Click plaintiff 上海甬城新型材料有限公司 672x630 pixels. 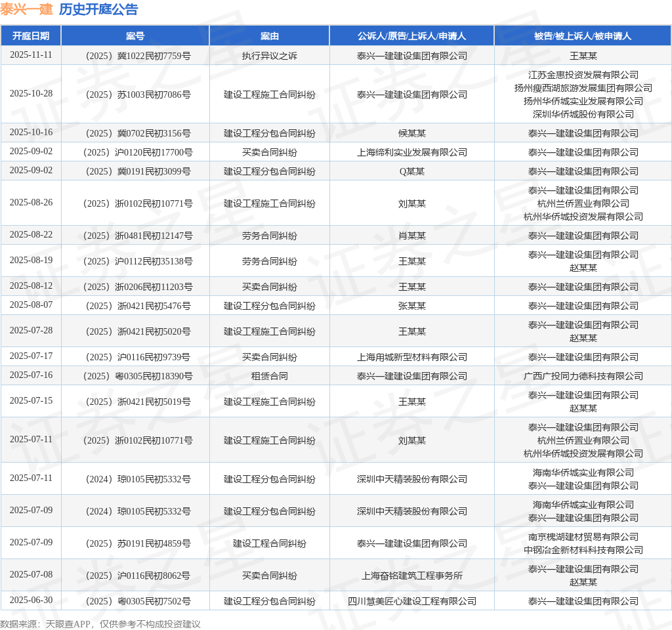pos(412,356)
